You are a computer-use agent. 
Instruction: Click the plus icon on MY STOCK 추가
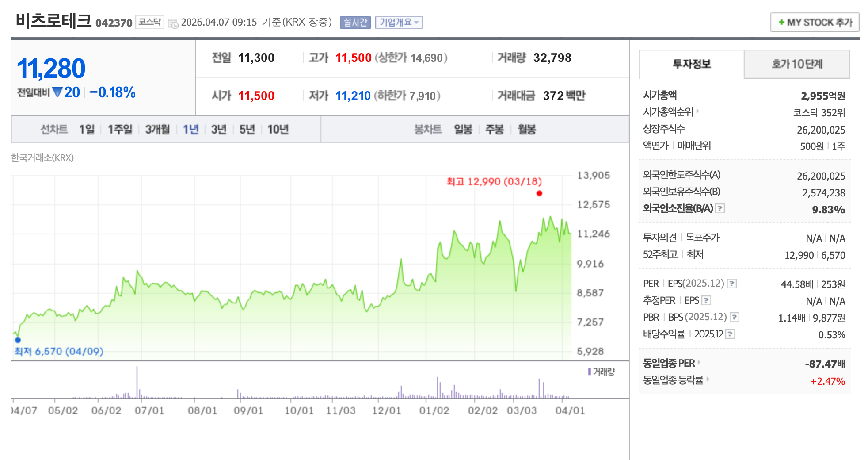[x=781, y=22]
